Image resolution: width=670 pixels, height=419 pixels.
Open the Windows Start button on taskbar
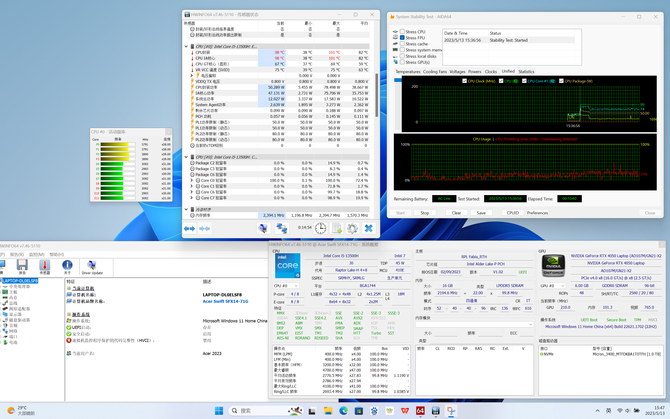click(x=219, y=411)
